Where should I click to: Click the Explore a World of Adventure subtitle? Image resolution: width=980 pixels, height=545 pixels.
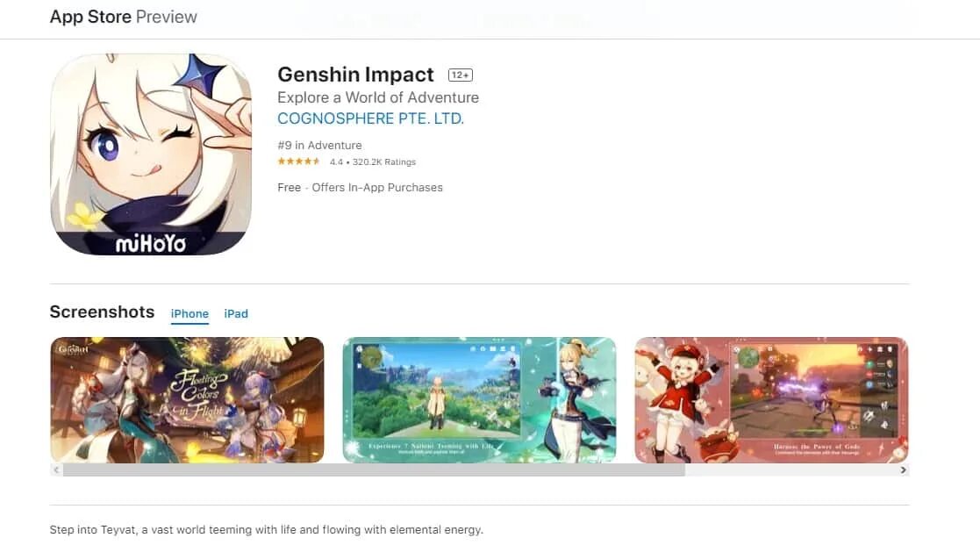(378, 97)
